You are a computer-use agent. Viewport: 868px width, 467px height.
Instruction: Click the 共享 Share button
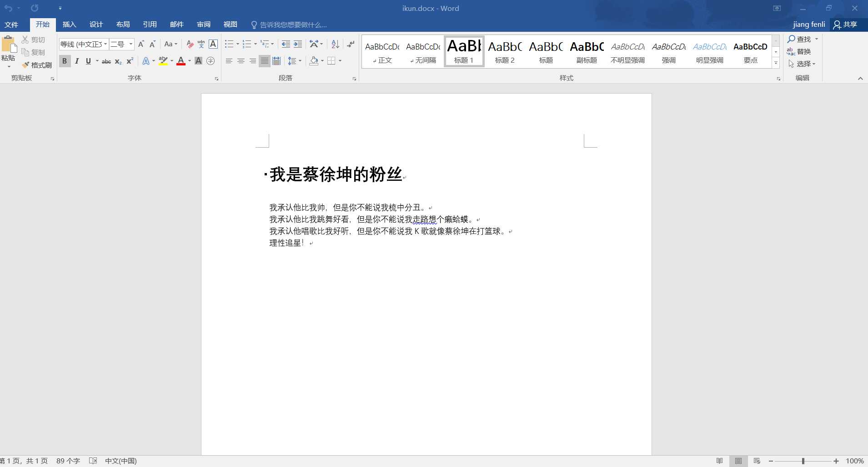[x=845, y=25]
